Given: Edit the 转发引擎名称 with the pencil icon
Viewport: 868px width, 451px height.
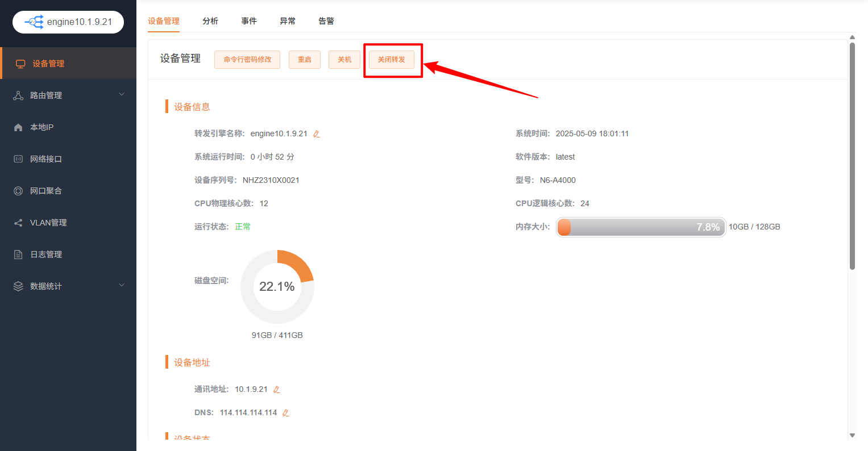Looking at the screenshot, I should tap(317, 133).
